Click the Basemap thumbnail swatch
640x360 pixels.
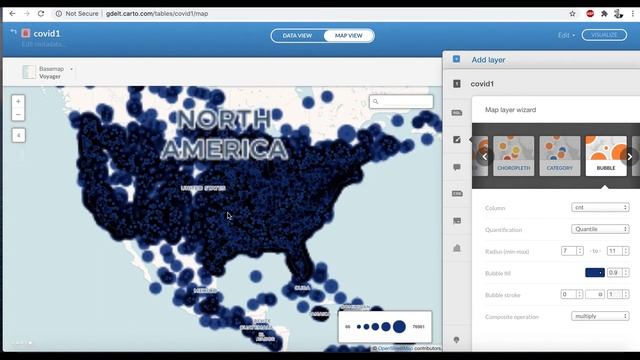point(29,72)
